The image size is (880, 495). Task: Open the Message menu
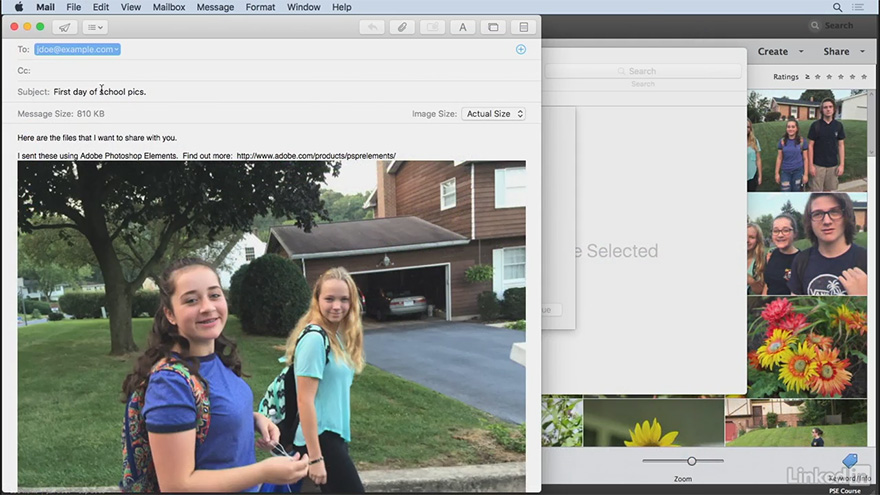point(215,7)
